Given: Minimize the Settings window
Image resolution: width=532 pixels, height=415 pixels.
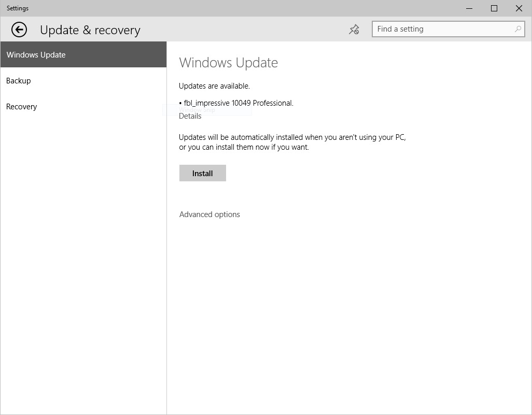Looking at the screenshot, I should point(469,8).
